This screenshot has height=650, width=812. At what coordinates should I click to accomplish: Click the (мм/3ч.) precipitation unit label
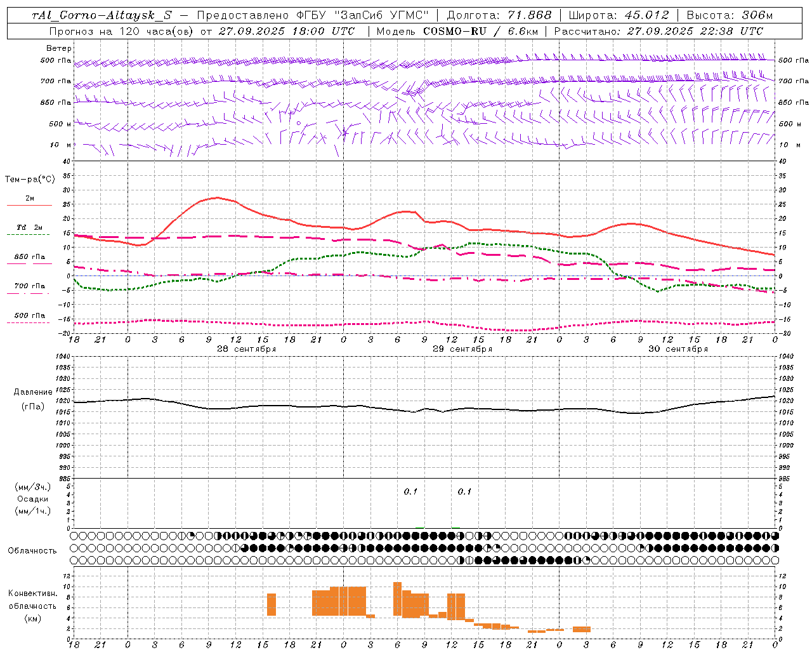[x=32, y=487]
